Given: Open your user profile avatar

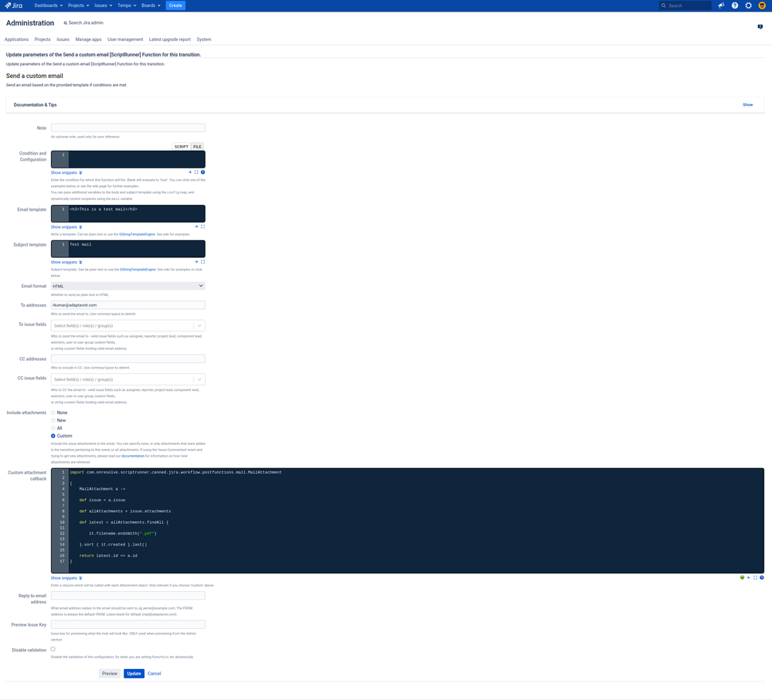Looking at the screenshot, I should click(762, 5).
